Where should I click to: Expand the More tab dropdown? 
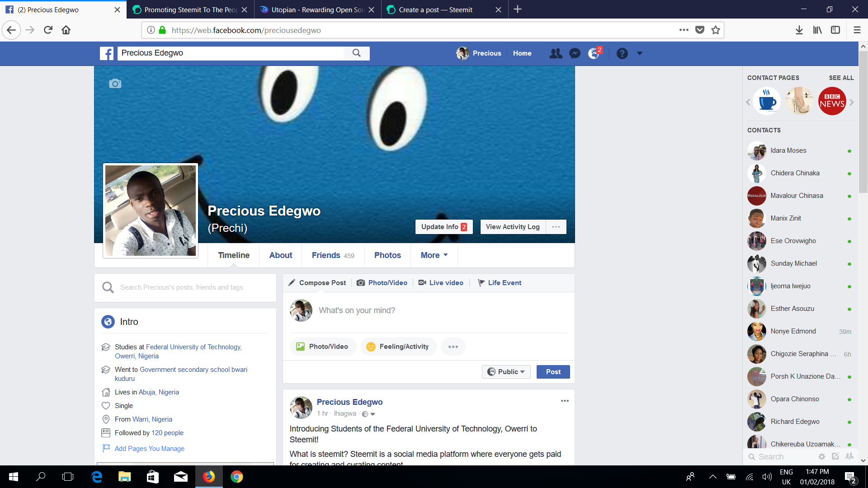(x=433, y=255)
